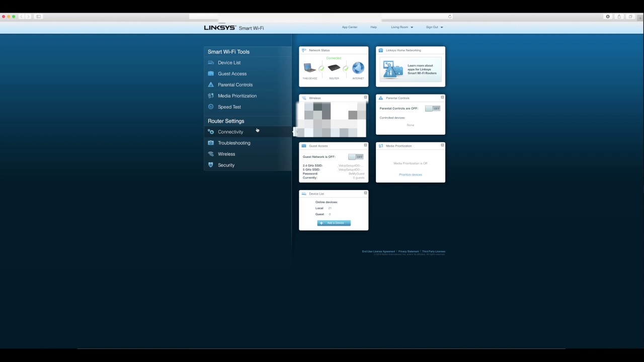
Task: Close the Media Prioritization widget
Action: point(443,145)
